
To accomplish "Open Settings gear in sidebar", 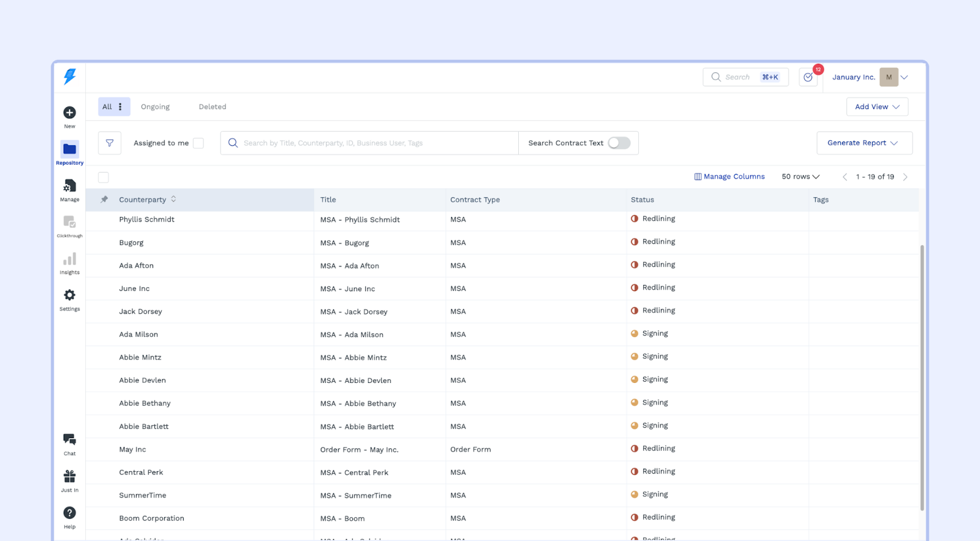I will pyautogui.click(x=70, y=295).
